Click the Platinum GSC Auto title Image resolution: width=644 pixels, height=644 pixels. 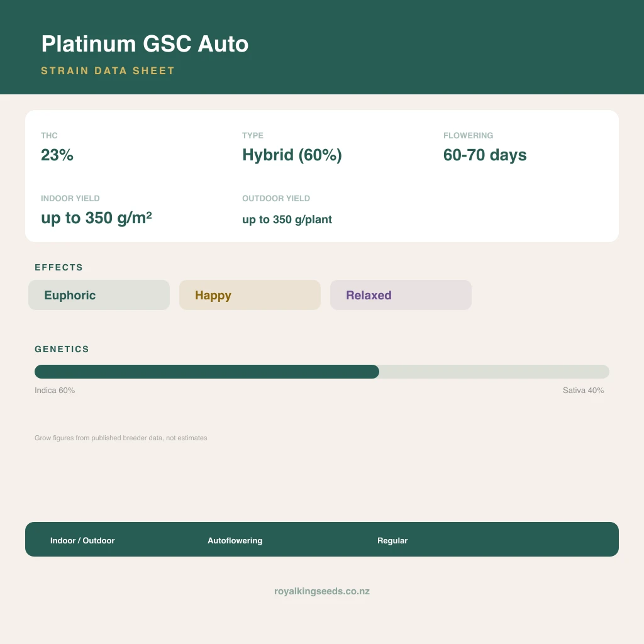click(145, 43)
